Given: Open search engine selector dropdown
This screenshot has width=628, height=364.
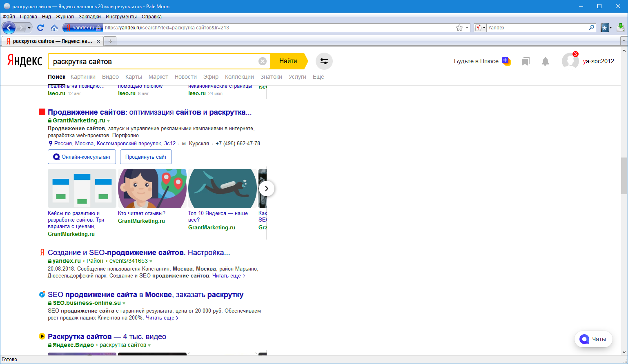Looking at the screenshot, I should pos(481,28).
